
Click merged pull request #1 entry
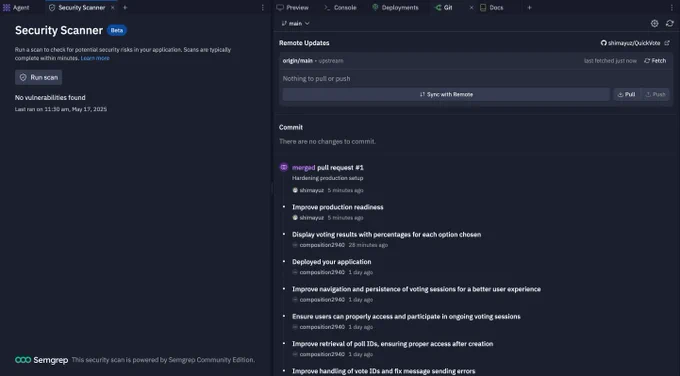tap(328, 167)
